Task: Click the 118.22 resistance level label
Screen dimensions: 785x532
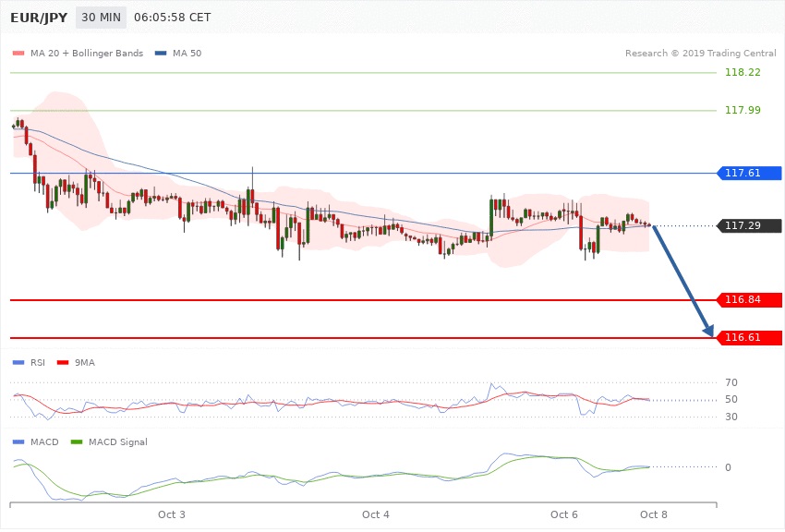Action: pos(743,72)
